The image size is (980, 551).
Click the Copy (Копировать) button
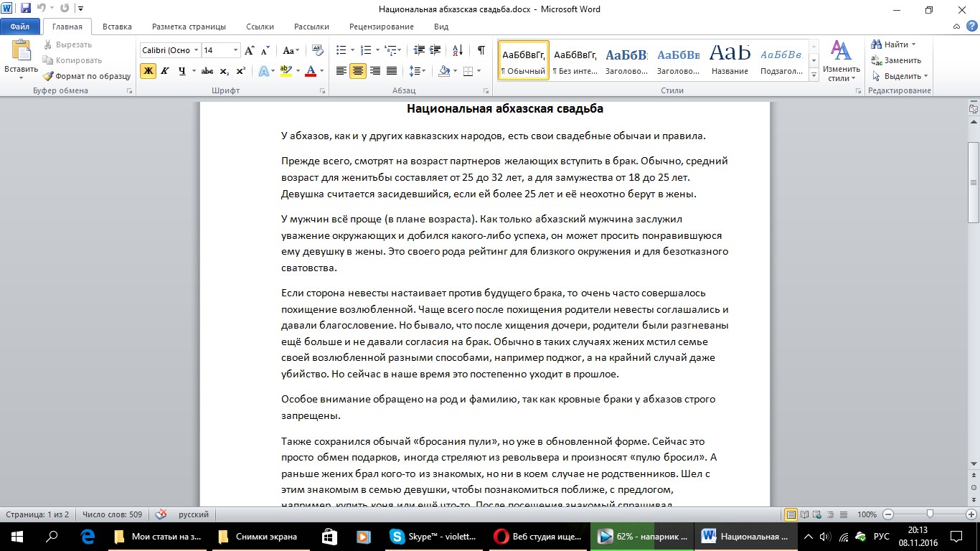coord(72,60)
